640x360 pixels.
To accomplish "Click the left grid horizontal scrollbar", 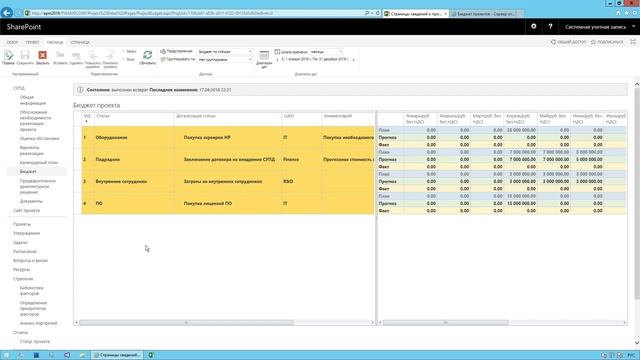I will [186, 322].
